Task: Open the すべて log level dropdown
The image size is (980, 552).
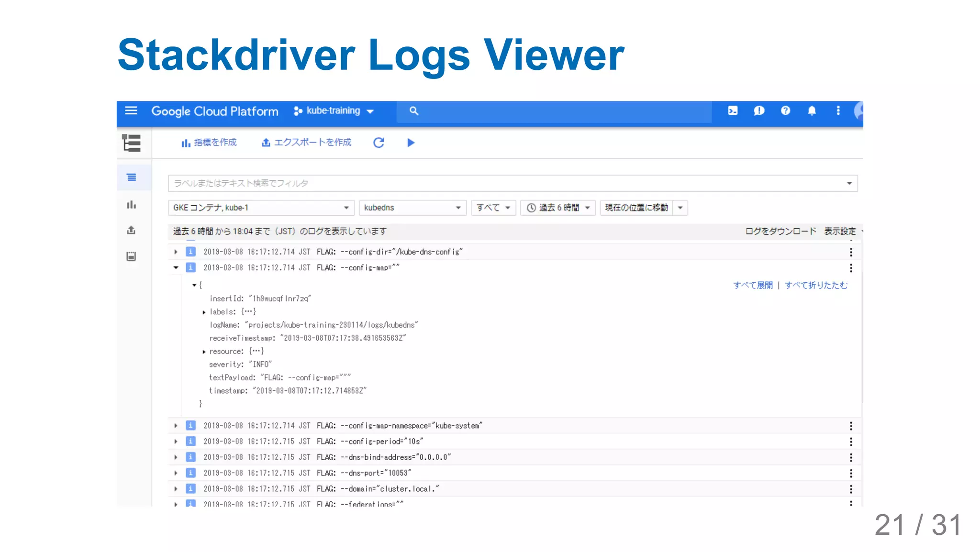Action: pos(493,208)
